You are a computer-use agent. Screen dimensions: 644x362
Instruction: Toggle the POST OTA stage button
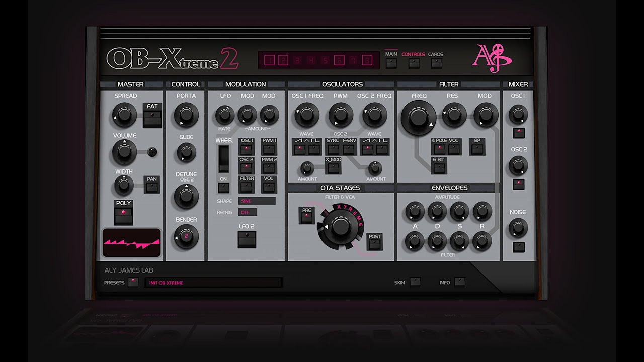374,244
